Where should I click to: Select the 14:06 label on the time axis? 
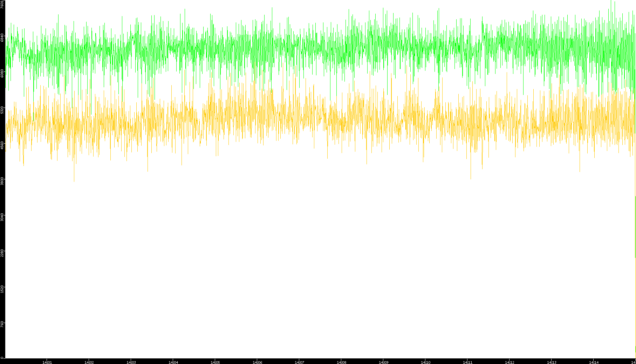coord(257,362)
